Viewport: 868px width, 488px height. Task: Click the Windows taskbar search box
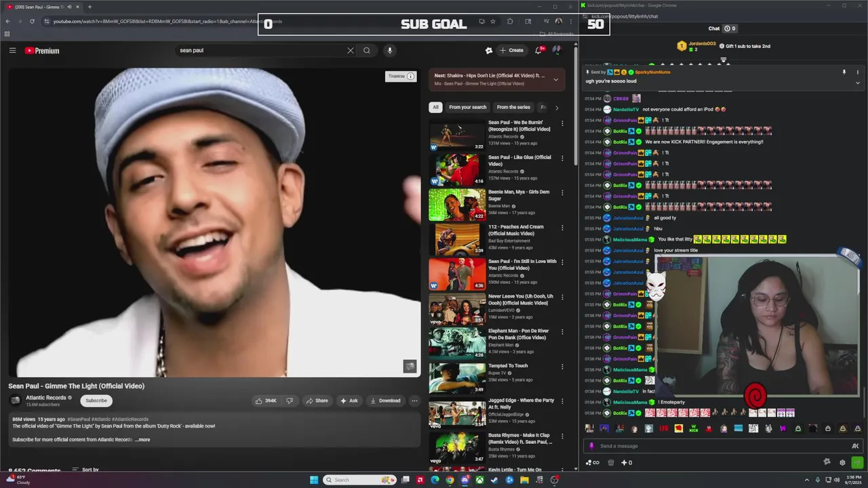tap(359, 480)
